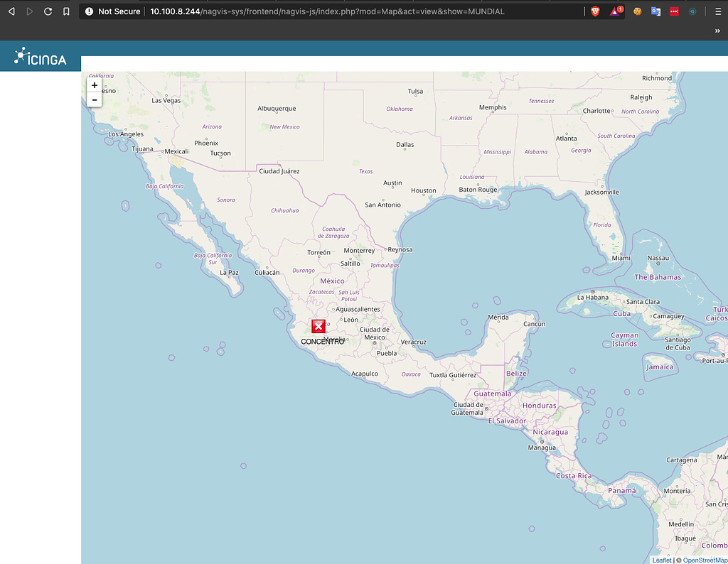Click the Google Translate extension icon
The height and width of the screenshot is (564, 728).
point(655,11)
